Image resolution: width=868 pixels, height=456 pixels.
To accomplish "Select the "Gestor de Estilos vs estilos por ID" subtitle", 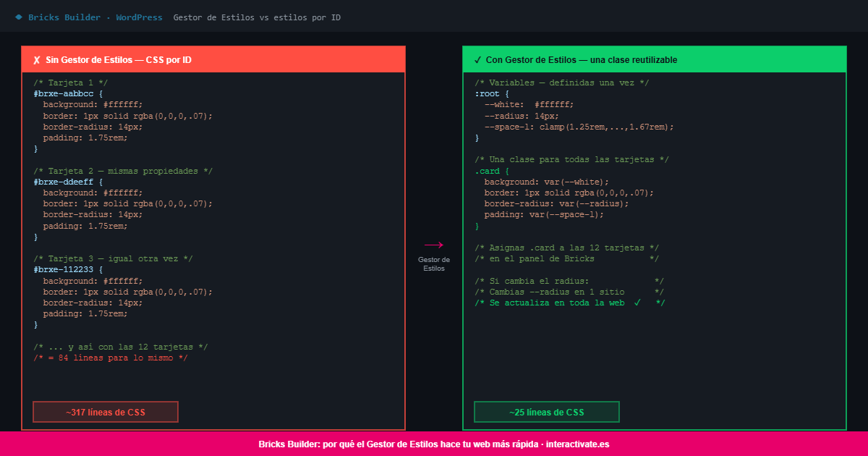I will [257, 17].
